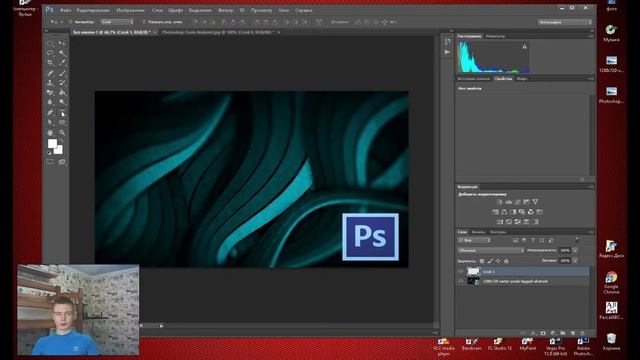
Task: Add a Curves adjustment layer
Action: click(518, 202)
